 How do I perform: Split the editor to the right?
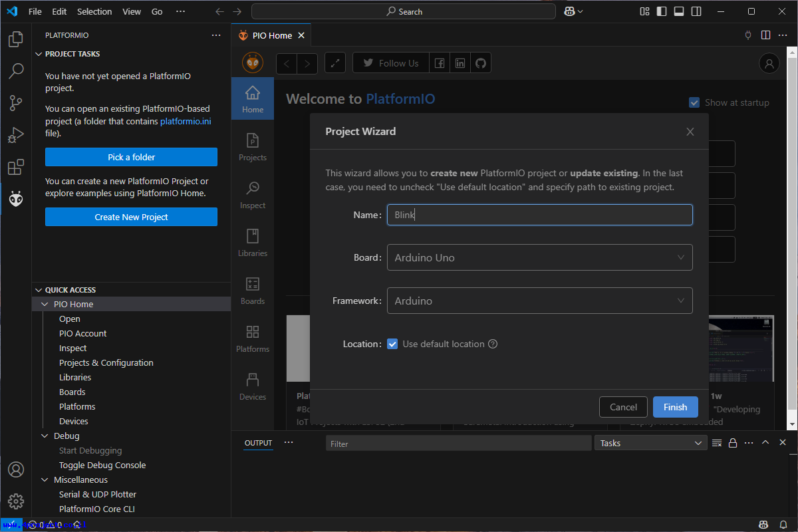765,35
